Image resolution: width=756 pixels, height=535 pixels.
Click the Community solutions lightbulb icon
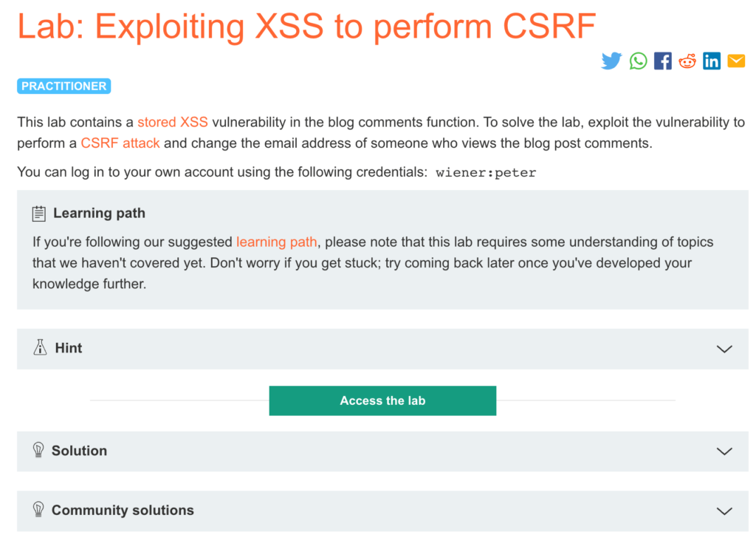pos(38,509)
